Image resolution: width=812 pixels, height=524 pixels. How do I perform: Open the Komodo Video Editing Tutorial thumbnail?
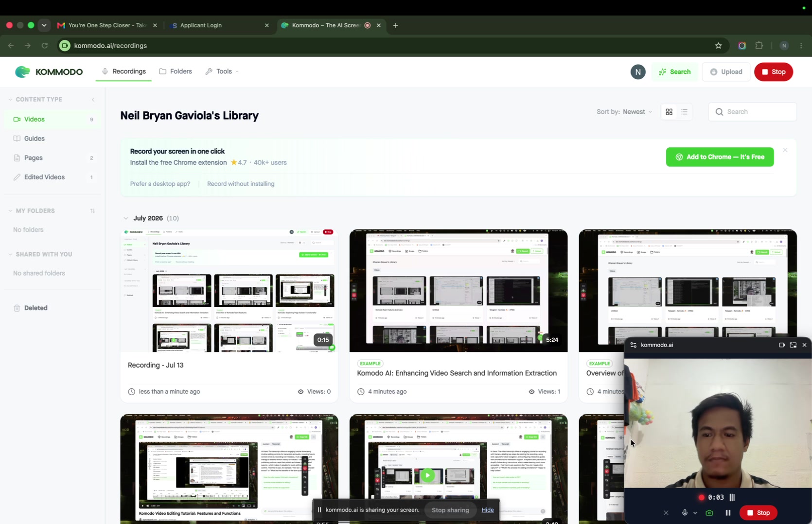(x=229, y=469)
